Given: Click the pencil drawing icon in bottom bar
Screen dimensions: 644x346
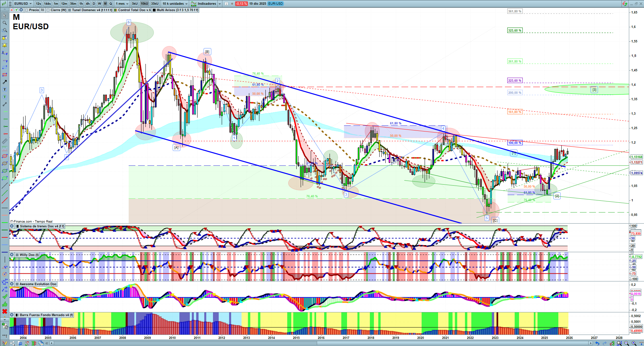Looking at the screenshot, I should click(5, 343).
